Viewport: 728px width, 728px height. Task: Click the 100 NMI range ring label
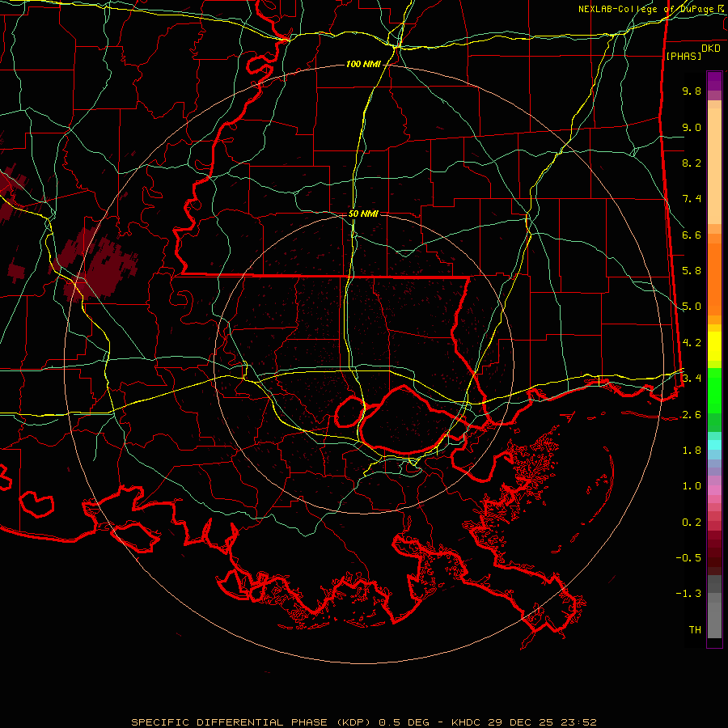pyautogui.click(x=363, y=64)
